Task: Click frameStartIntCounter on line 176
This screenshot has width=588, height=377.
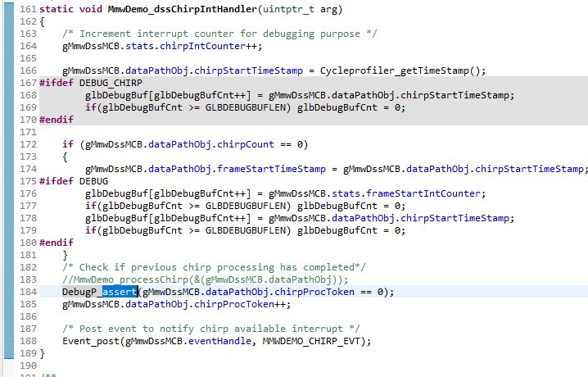Action: [423, 193]
